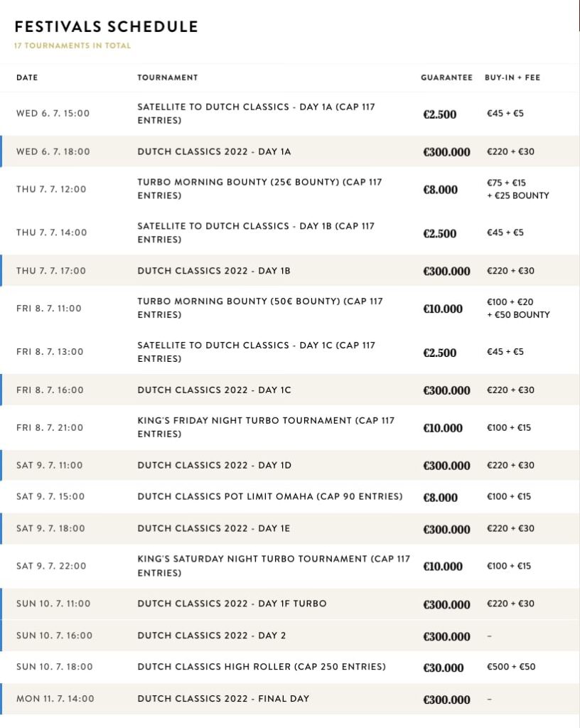Open Satellite to Dutch Classics Day 1A tournament

click(256, 114)
